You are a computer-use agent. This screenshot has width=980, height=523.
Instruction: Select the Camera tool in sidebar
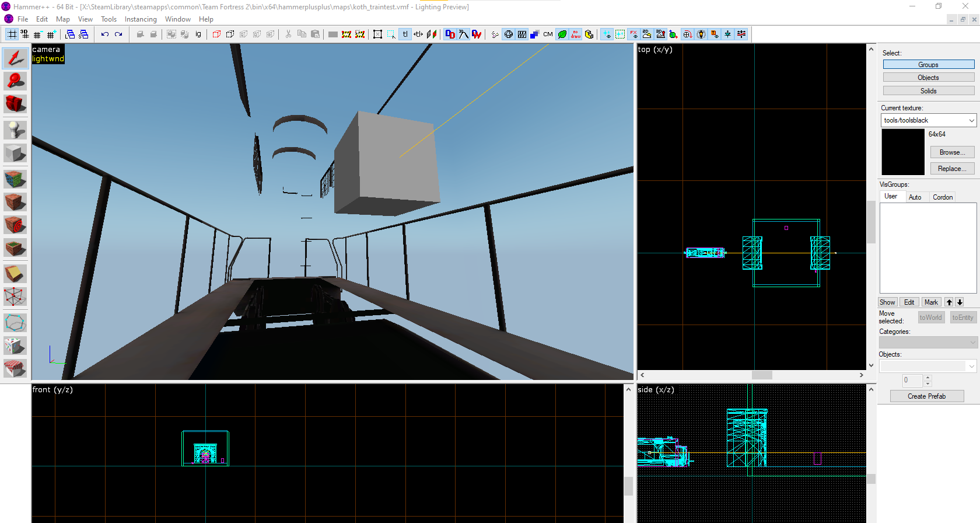[15, 104]
